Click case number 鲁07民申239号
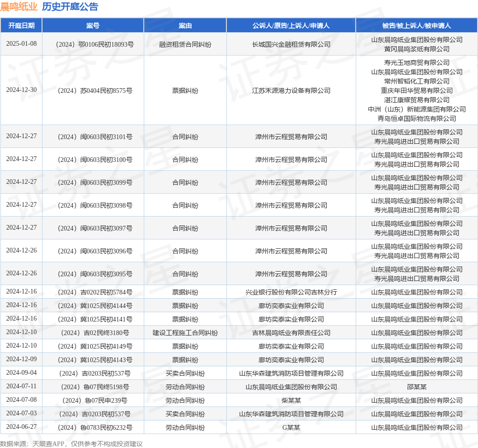Viewport: 478px width, 448px height. click(x=95, y=400)
